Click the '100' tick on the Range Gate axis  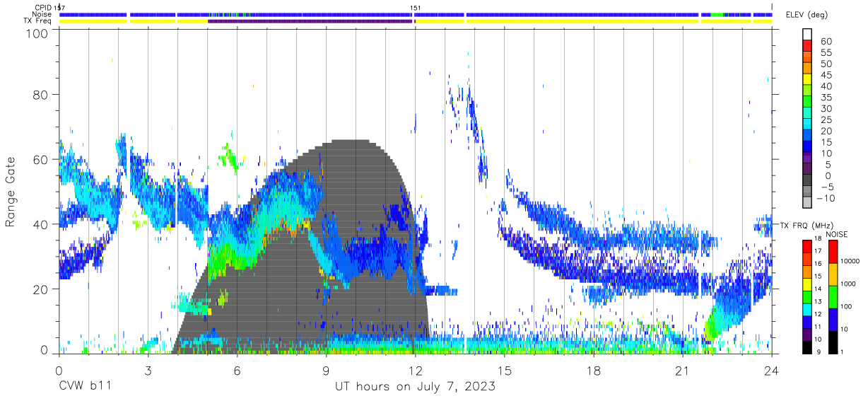point(38,33)
